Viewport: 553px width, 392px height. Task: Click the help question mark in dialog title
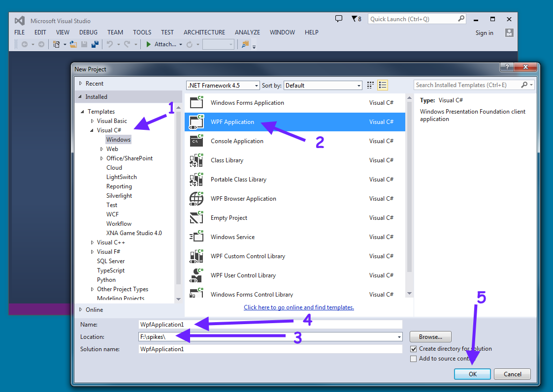[x=507, y=67]
